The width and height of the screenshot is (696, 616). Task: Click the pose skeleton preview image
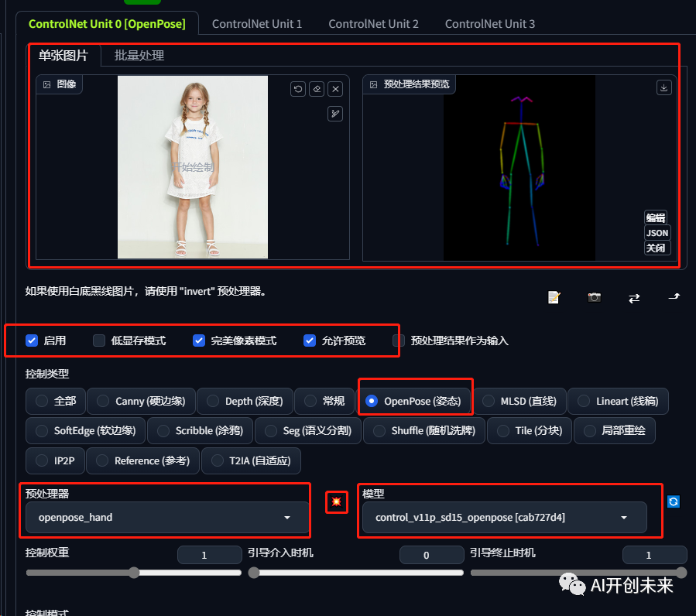tap(519, 168)
